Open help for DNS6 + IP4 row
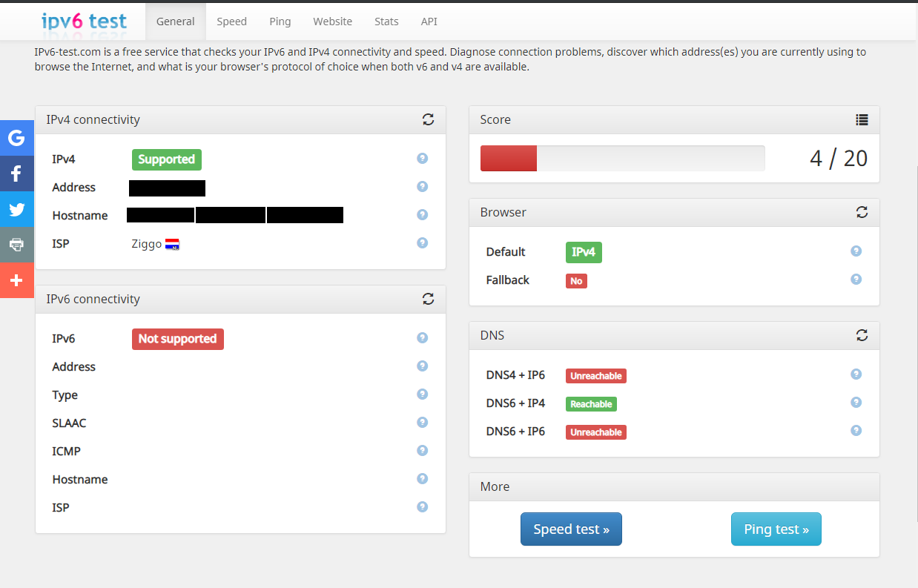This screenshot has width=918, height=588. tap(856, 403)
